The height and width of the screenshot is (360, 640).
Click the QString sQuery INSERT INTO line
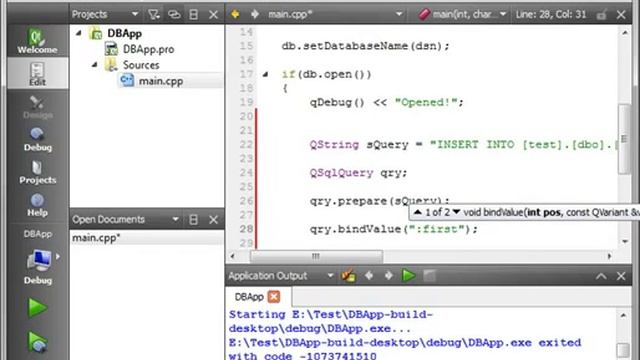pyautogui.click(x=463, y=144)
